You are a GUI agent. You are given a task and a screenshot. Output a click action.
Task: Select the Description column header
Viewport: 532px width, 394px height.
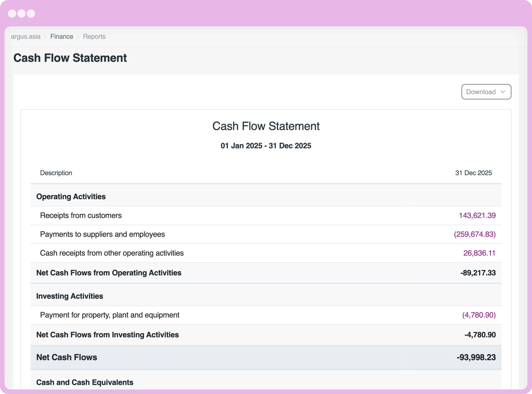tap(56, 173)
